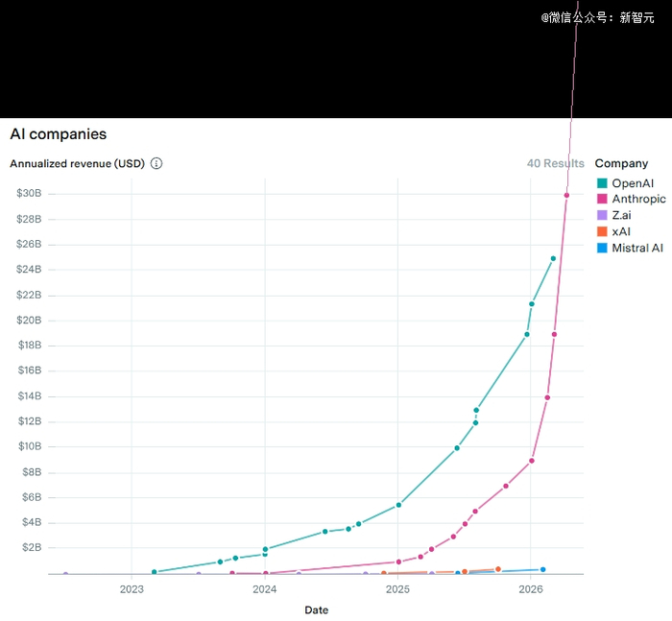Click OpenAI's data point at start of 2025
Viewport: 672px width, 621px height.
(398, 505)
